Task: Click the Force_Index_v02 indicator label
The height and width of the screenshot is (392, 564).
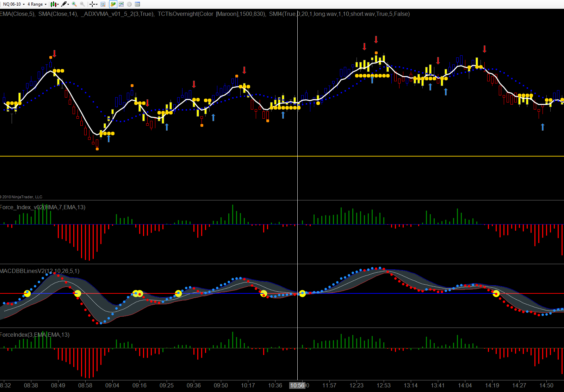Action: tap(43, 207)
